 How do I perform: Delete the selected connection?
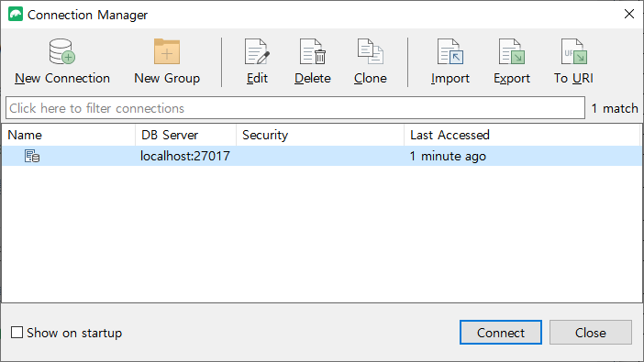pos(313,61)
